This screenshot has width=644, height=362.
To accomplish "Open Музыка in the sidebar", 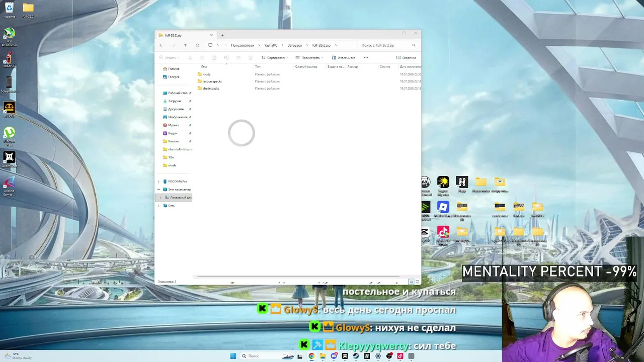I will pos(171,125).
